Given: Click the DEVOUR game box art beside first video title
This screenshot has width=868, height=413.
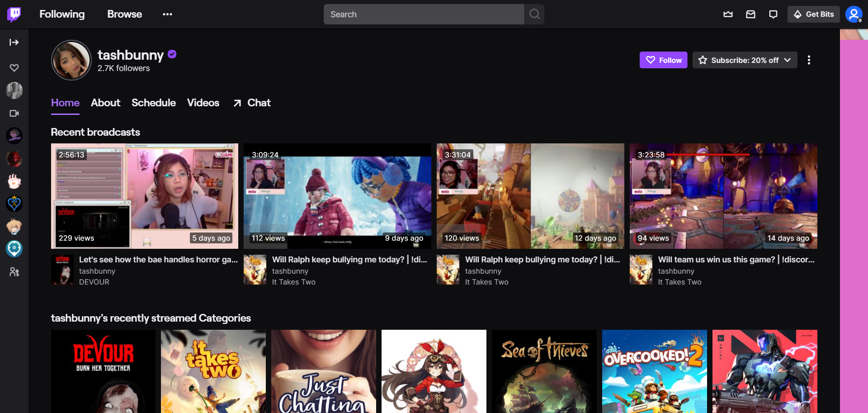Looking at the screenshot, I should (x=62, y=270).
